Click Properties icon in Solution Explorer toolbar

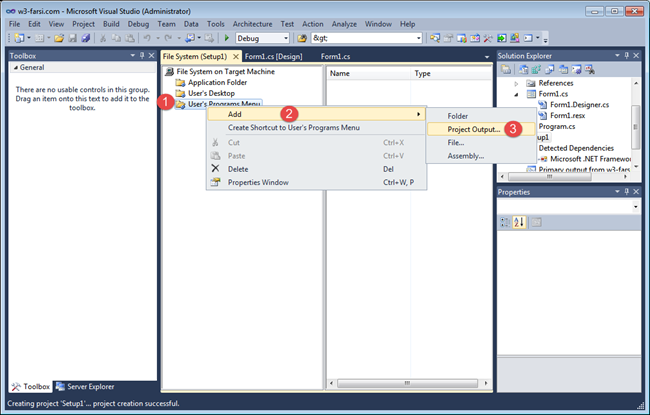(506, 69)
